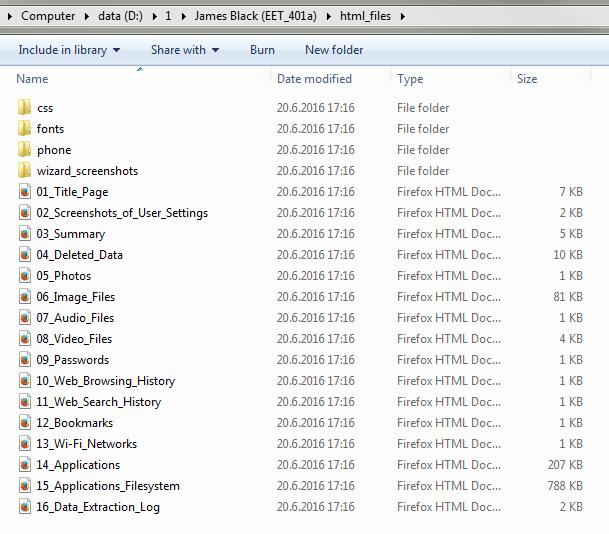This screenshot has height=534, width=609.
Task: Open the Include in library dropdown
Action: pos(69,50)
